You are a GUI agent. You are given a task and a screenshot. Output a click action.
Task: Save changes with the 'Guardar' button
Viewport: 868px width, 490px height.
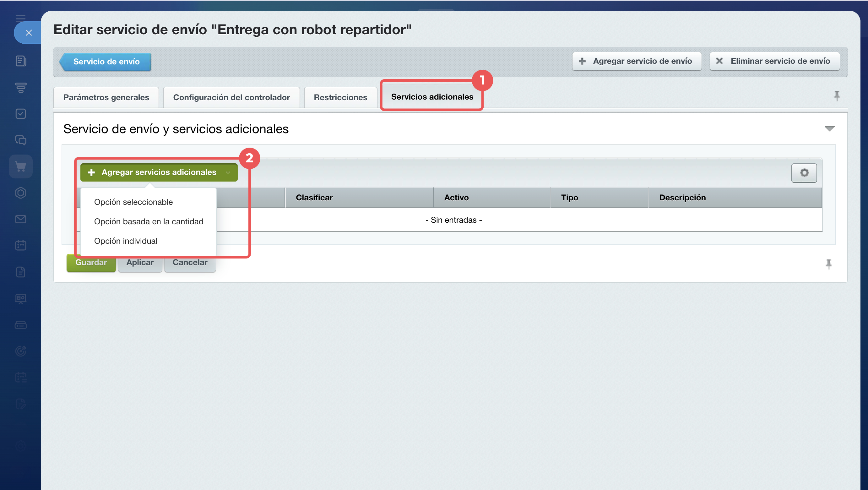pos(91,263)
